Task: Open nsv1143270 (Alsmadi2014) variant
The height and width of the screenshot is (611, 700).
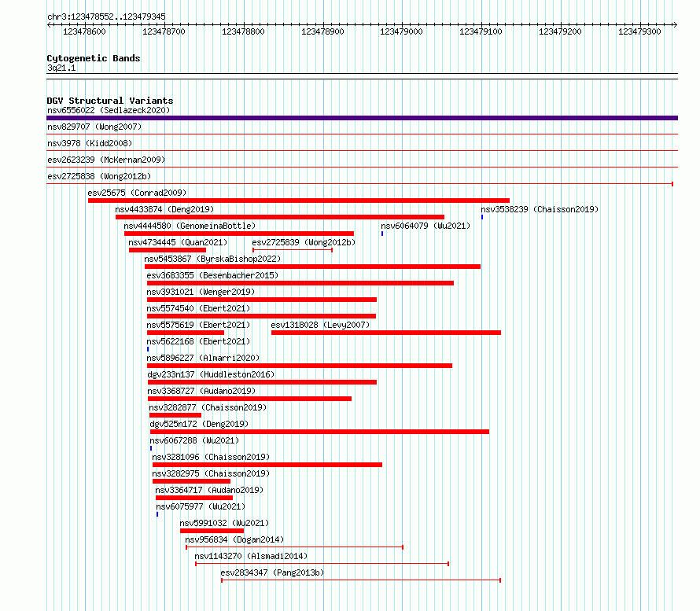Action: click(x=251, y=556)
